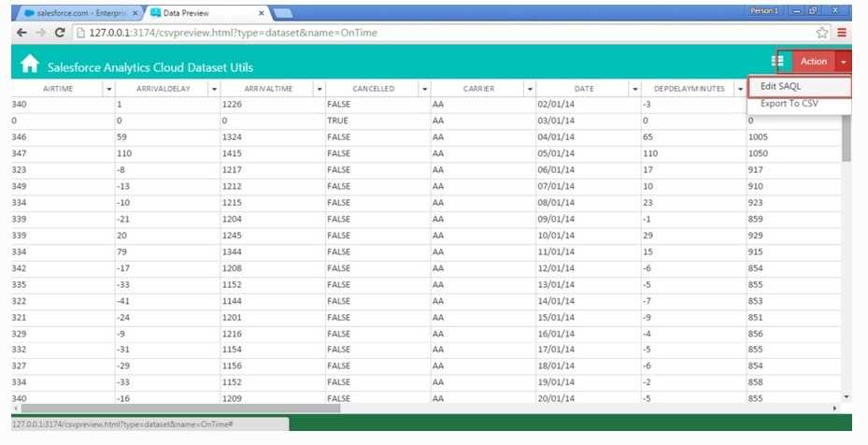Click the CARRIER column header

click(x=478, y=89)
